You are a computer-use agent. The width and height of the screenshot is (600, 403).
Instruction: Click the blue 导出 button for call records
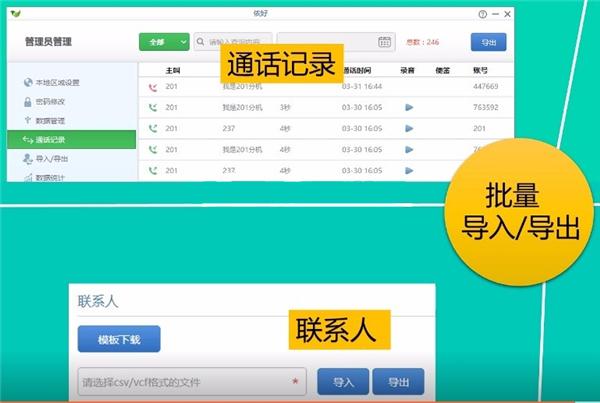click(489, 42)
